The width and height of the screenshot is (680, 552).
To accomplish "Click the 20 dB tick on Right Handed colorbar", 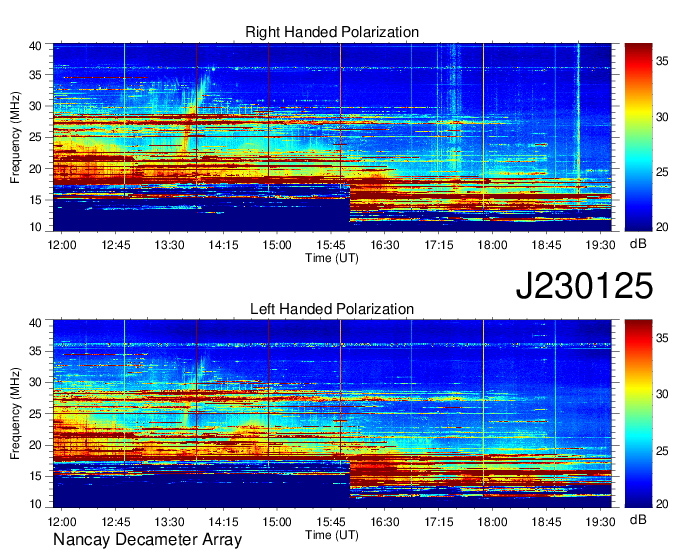I will click(x=662, y=227).
